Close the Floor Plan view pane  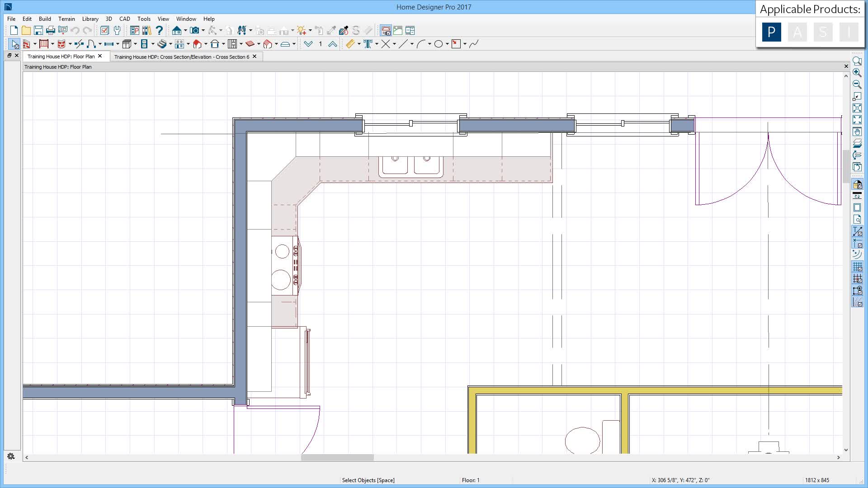click(846, 66)
